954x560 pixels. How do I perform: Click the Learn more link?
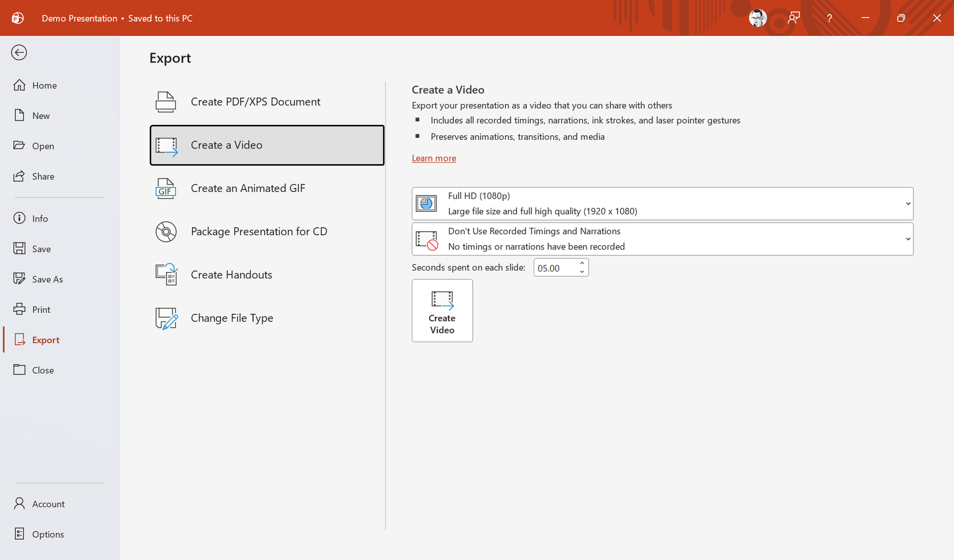coord(434,158)
